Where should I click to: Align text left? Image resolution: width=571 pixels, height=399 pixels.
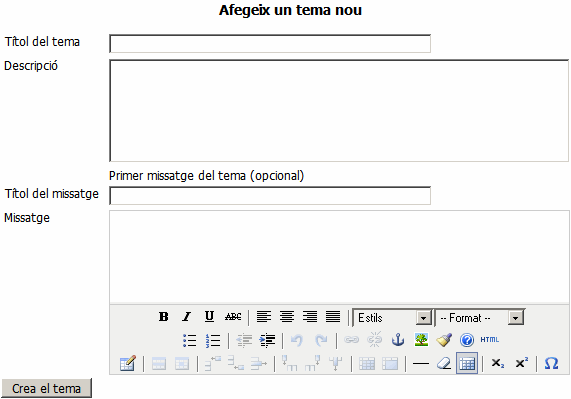(x=264, y=317)
